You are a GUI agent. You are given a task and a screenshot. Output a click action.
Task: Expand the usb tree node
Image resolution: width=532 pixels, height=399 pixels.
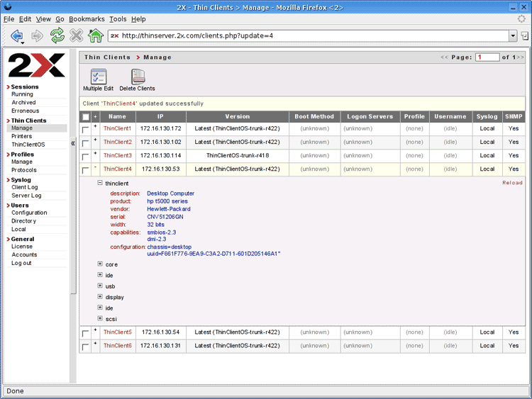point(100,286)
